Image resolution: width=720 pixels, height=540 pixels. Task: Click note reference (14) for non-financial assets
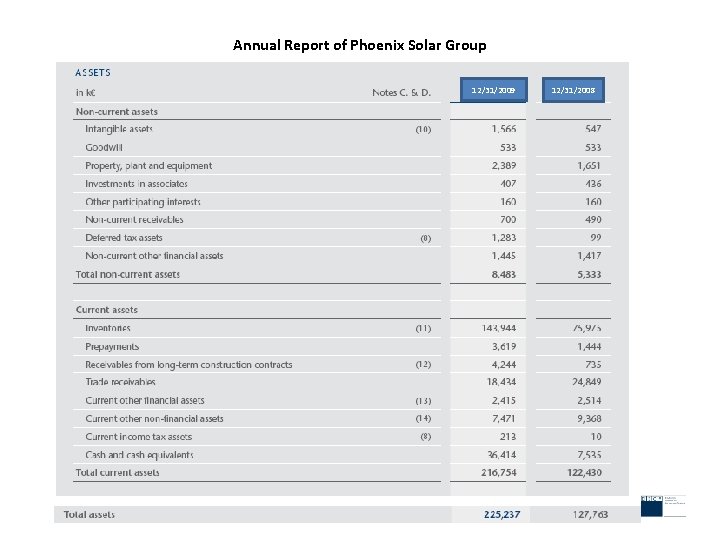tap(424, 419)
